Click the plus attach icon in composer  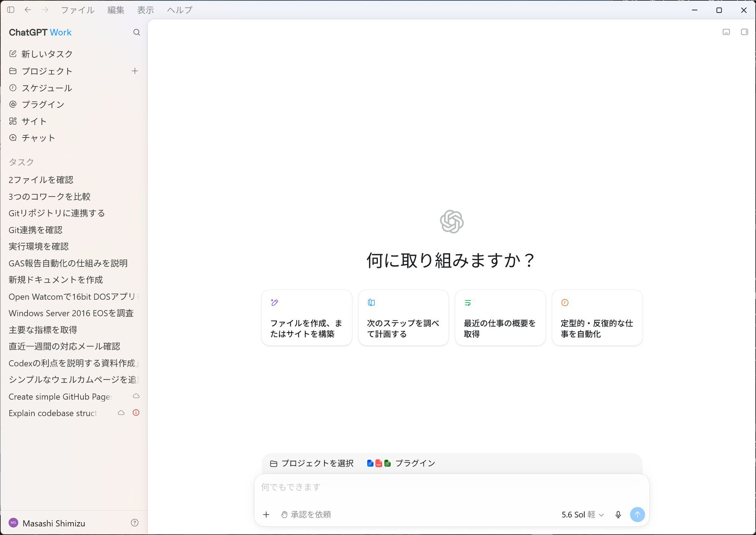(x=267, y=515)
